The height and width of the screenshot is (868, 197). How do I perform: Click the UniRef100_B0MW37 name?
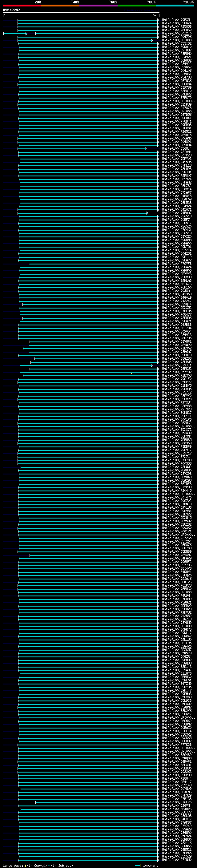[176, 412]
